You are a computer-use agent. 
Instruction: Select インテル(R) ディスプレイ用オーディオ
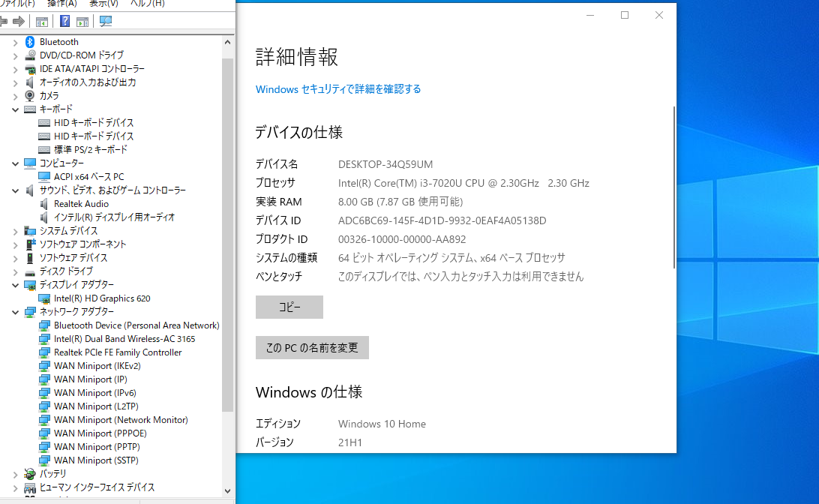click(x=114, y=217)
